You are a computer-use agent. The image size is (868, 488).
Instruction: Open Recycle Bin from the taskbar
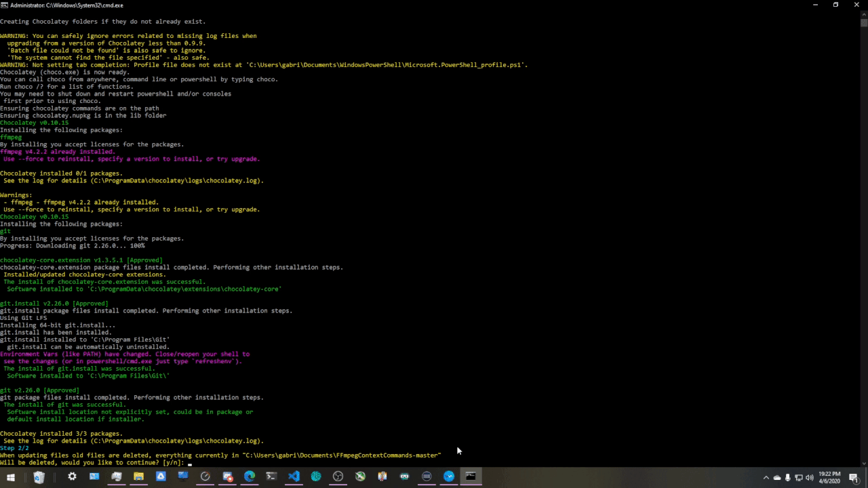[39, 476]
